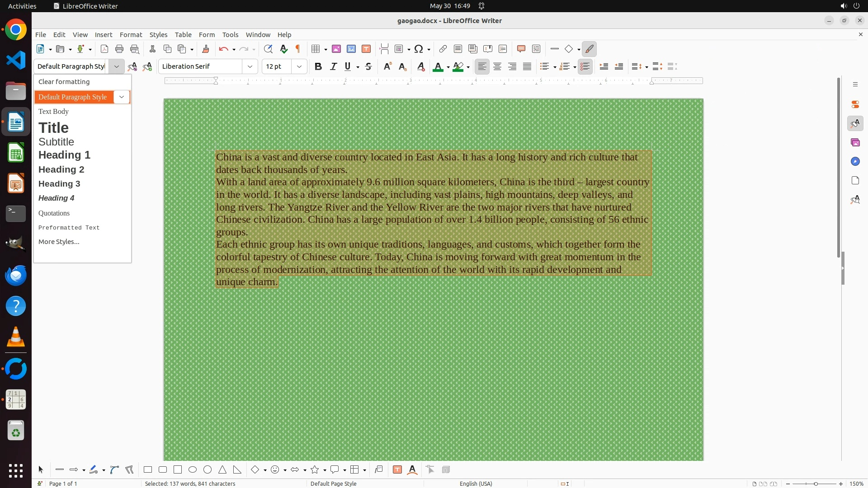The width and height of the screenshot is (868, 488).
Task: Open the font size dropdown arrow
Action: click(x=299, y=66)
